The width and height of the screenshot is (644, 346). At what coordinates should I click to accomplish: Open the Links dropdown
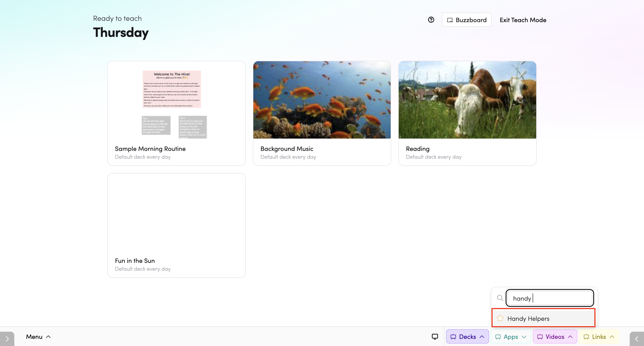pos(599,337)
